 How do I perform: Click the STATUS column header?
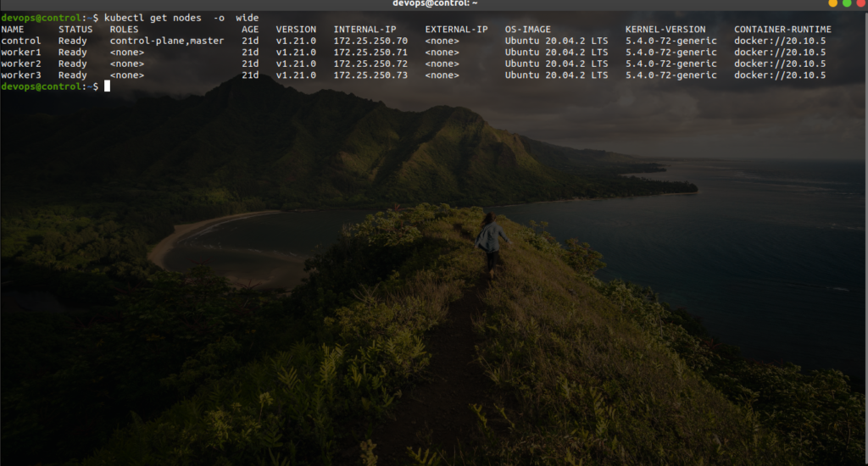point(75,30)
